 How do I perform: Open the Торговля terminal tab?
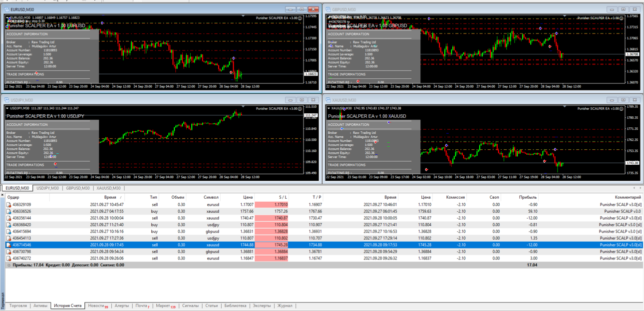coord(18,306)
